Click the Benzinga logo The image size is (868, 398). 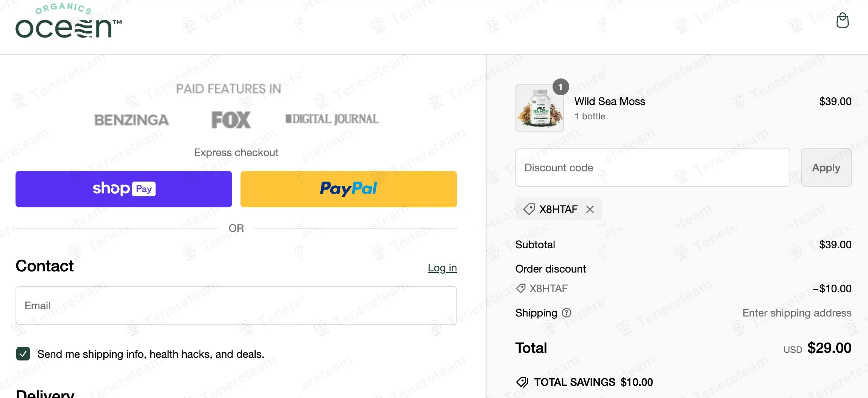[131, 120]
